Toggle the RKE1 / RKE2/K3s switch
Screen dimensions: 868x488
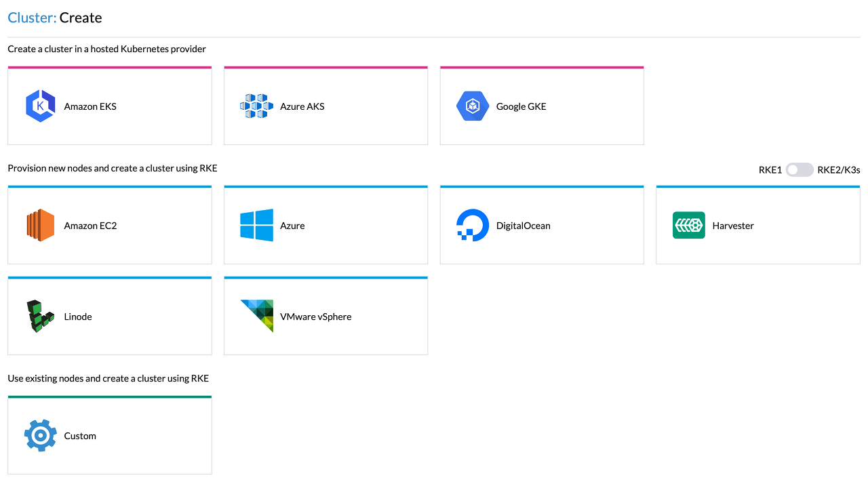[800, 169]
